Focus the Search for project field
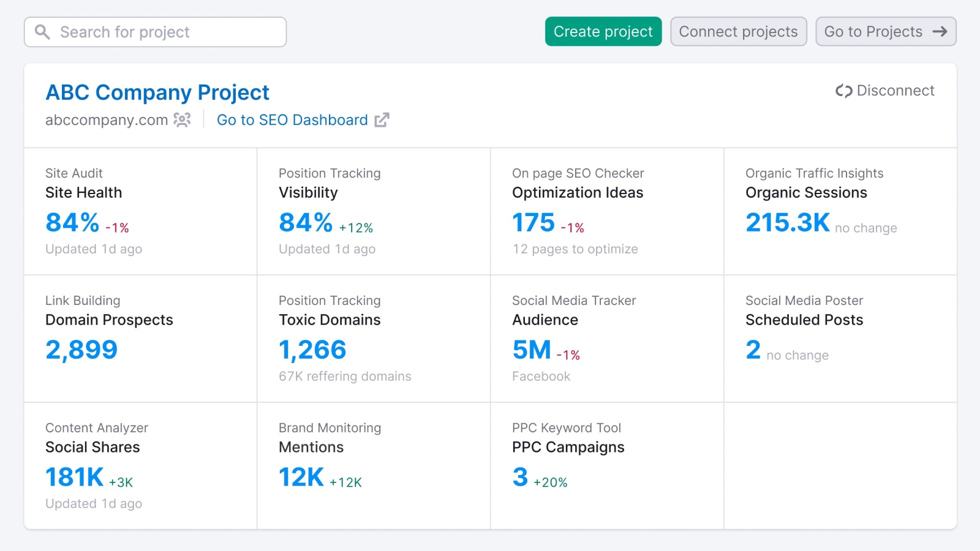Viewport: 980px width, 551px height. coord(155,32)
